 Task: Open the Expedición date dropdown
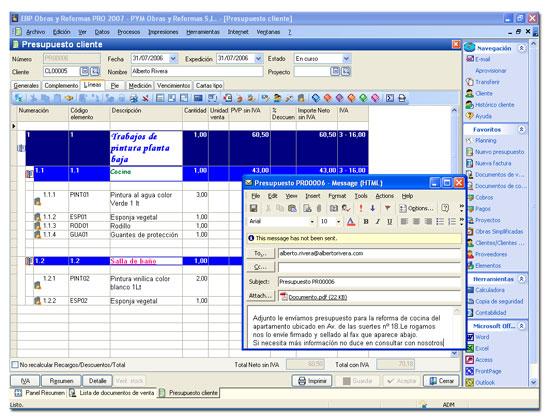(x=259, y=59)
